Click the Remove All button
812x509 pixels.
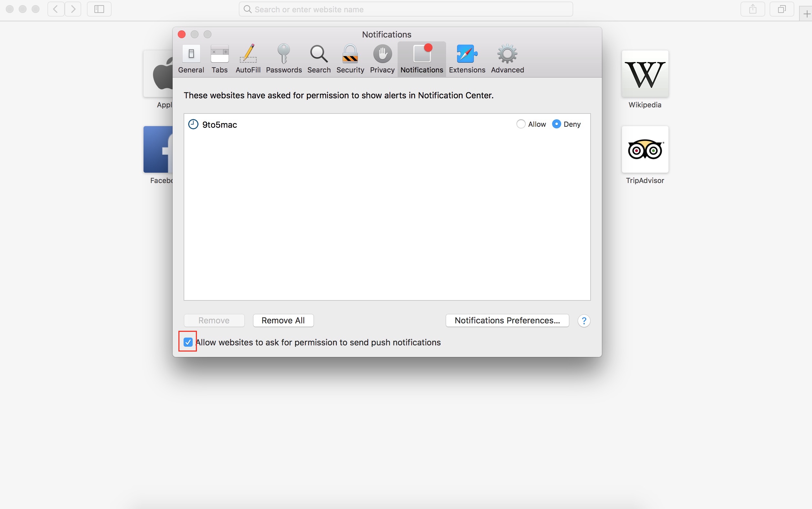click(x=283, y=320)
